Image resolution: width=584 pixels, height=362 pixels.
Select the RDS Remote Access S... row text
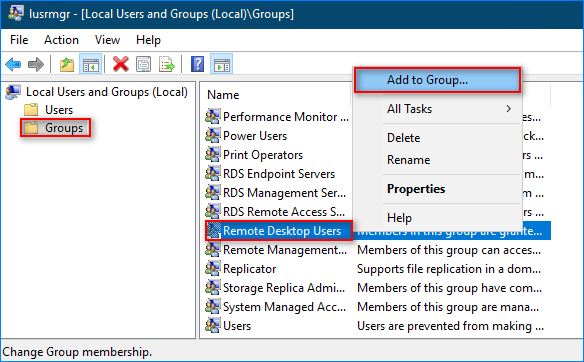point(284,212)
